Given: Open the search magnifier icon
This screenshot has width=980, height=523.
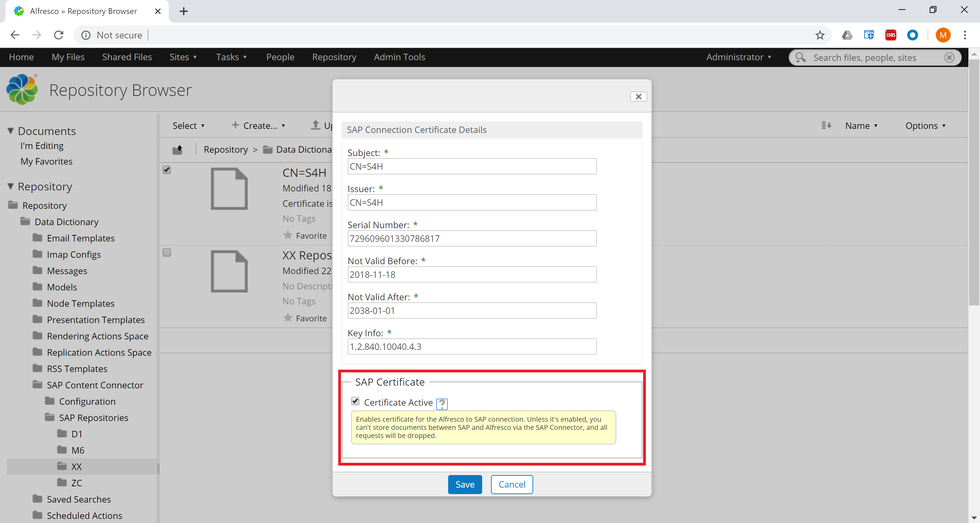Looking at the screenshot, I should [x=800, y=57].
